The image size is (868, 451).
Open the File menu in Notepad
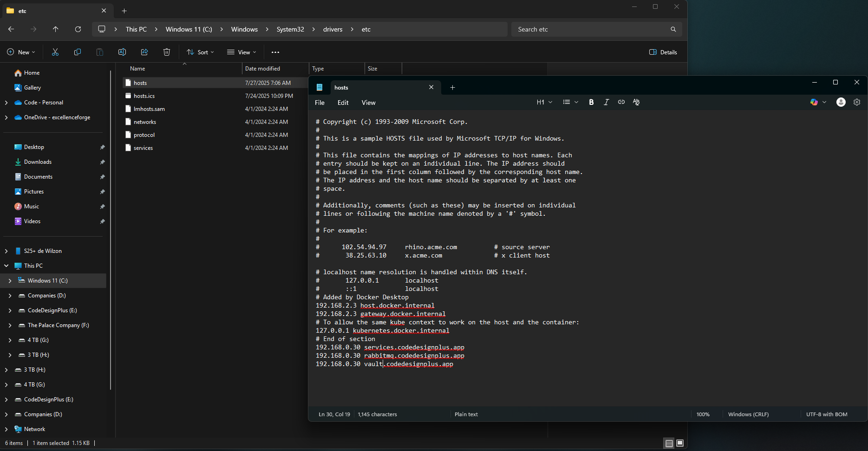click(x=320, y=103)
